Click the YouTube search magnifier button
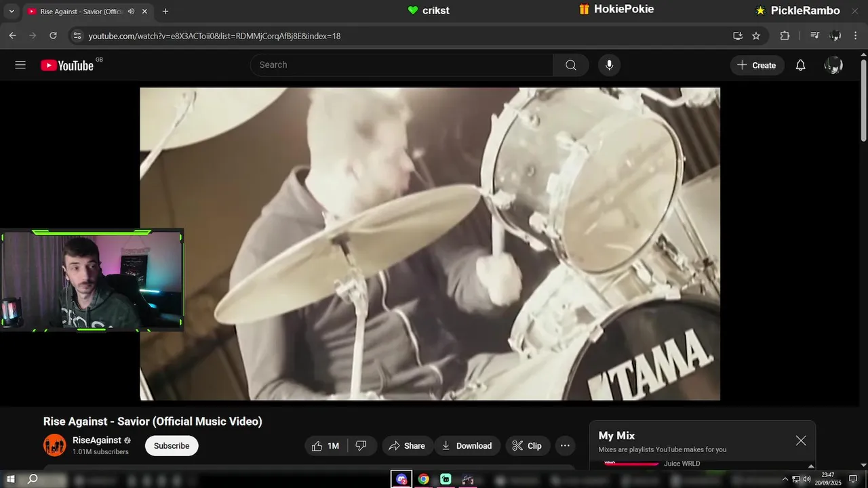 point(571,65)
